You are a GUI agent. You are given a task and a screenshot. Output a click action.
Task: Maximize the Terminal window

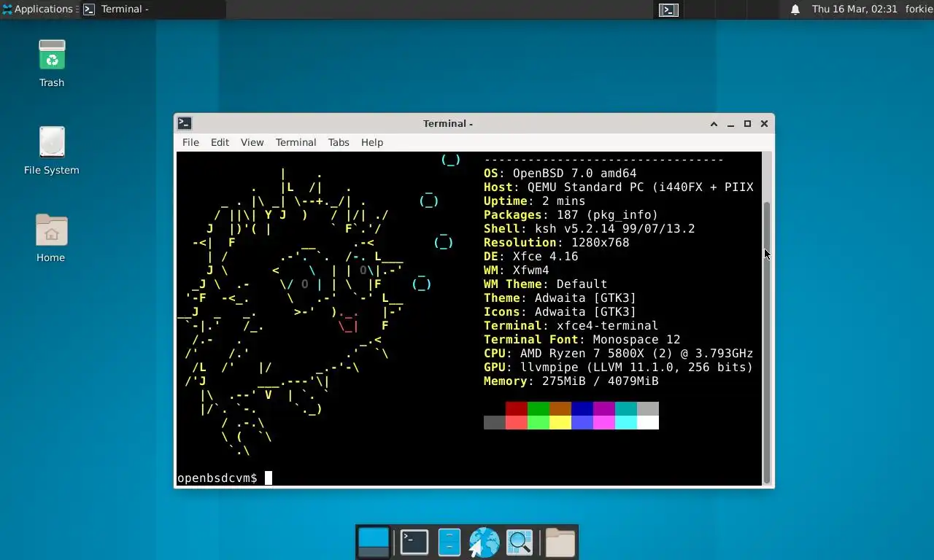click(747, 124)
